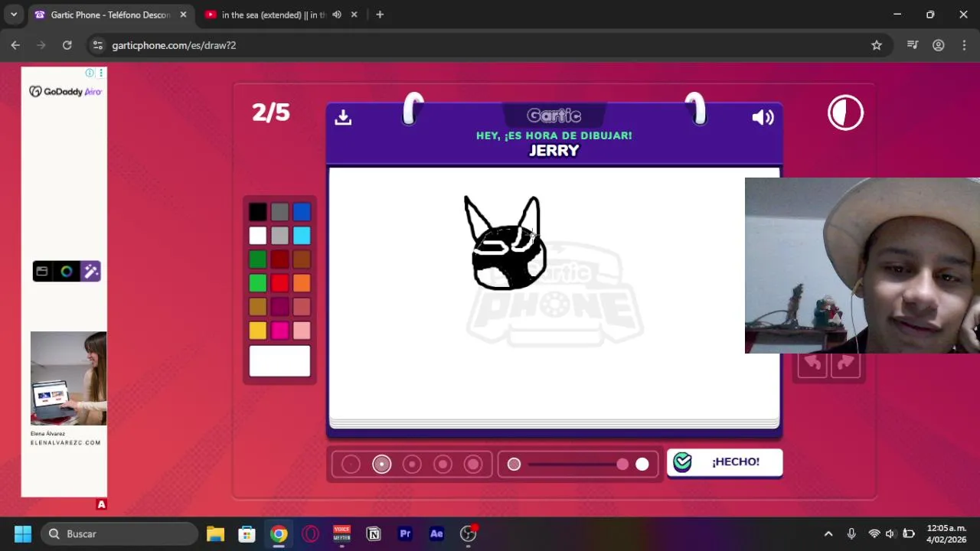Go back to the previous page
Screen dimensions: 980x551
point(15,45)
